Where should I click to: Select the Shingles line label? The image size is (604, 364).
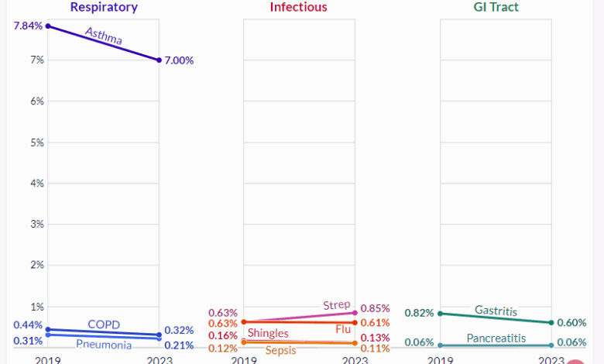pyautogui.click(x=268, y=333)
